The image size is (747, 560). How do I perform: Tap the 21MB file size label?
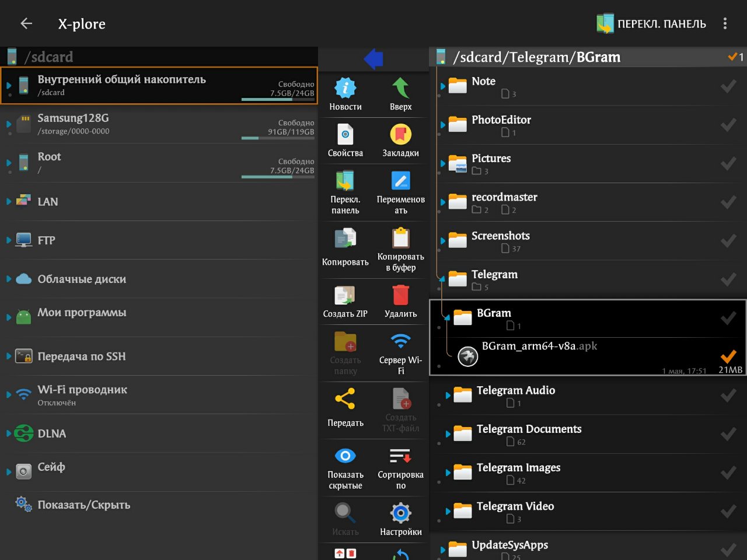tap(730, 370)
